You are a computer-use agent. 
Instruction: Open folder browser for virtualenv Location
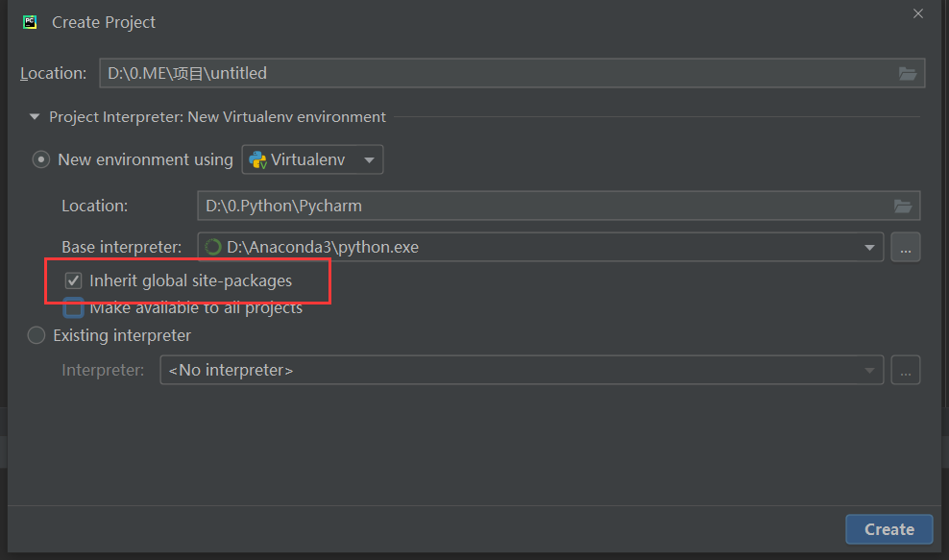click(902, 205)
